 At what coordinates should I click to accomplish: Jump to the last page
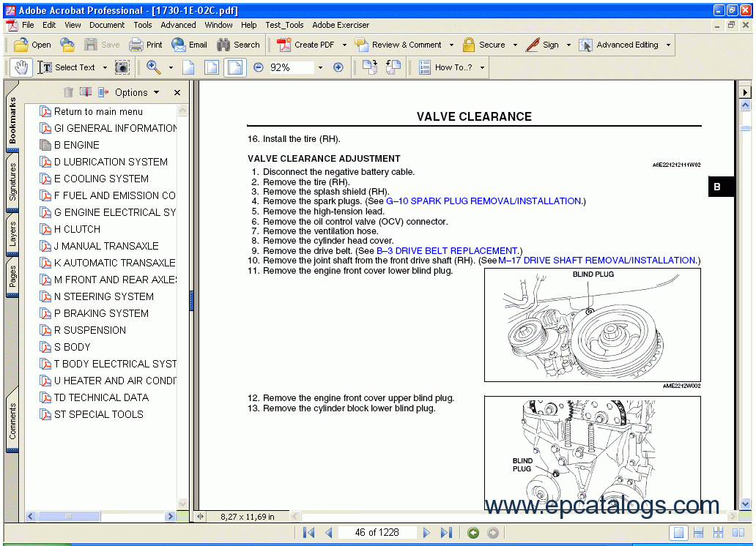[446, 533]
